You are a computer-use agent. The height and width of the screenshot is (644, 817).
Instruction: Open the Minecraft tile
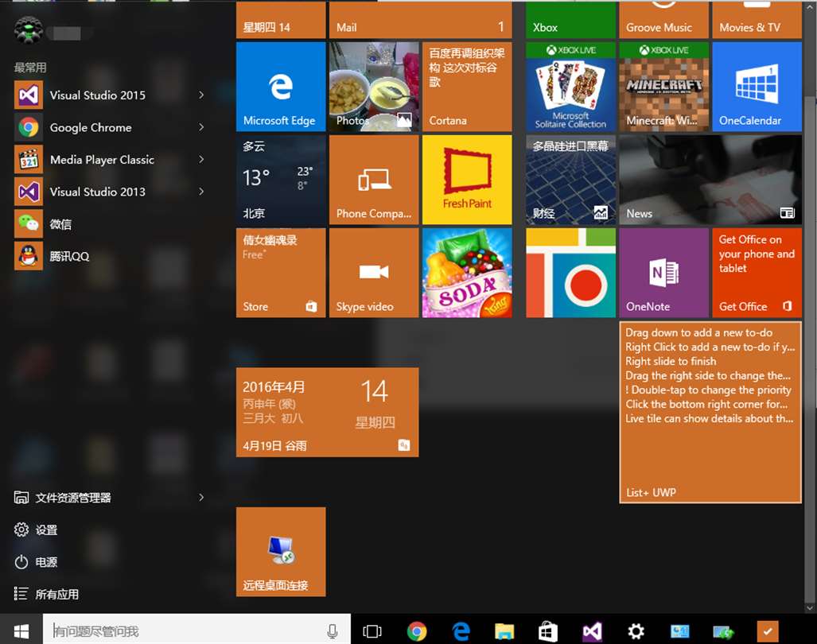pos(663,87)
